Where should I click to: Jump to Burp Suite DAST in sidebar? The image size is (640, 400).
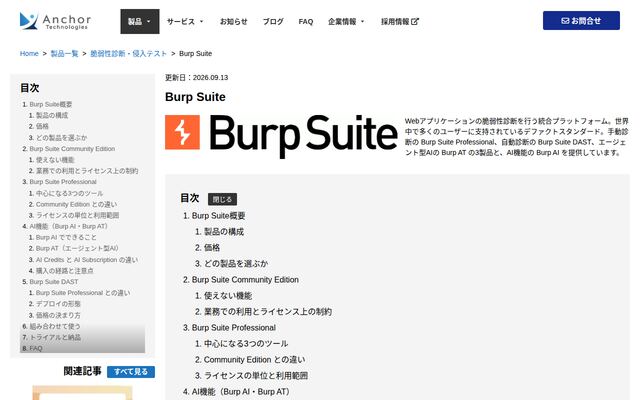tap(54, 282)
